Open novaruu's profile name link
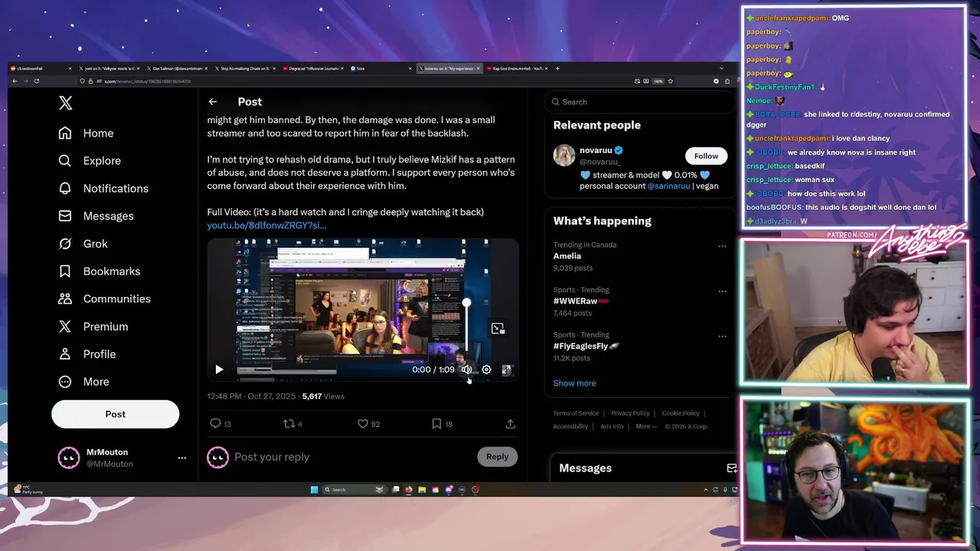 (x=596, y=150)
